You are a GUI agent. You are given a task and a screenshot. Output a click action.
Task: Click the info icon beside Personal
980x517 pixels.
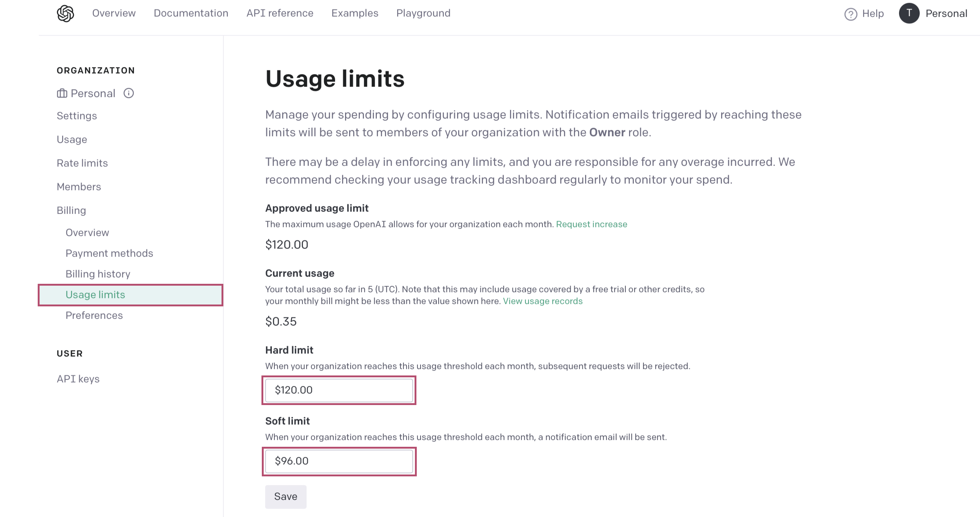(x=129, y=93)
